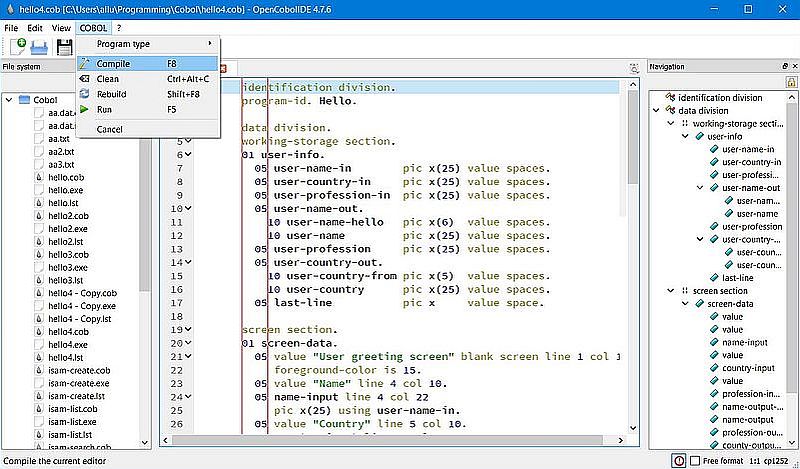Viewport: 800px width, 469px height.
Task: Click the New file toolbar icon
Action: 17,47
